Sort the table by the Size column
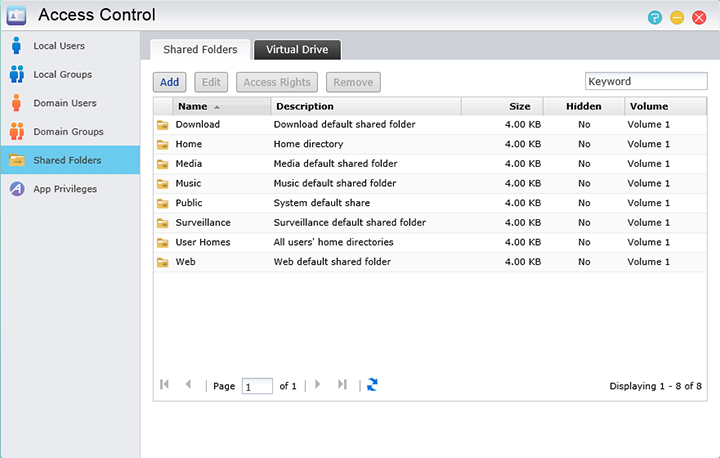 (519, 106)
